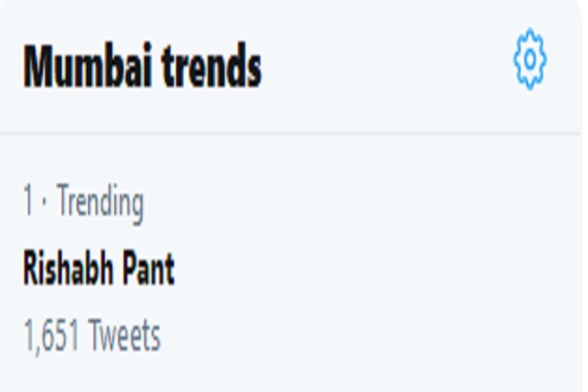The height and width of the screenshot is (392, 588).
Task: Click the dot separator before "Trending"
Action: click(44, 202)
